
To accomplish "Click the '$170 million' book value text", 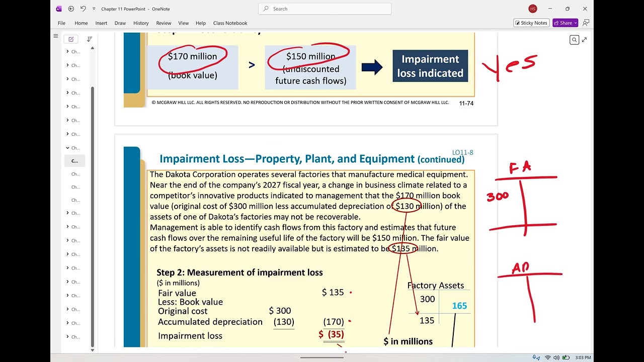I will (192, 56).
